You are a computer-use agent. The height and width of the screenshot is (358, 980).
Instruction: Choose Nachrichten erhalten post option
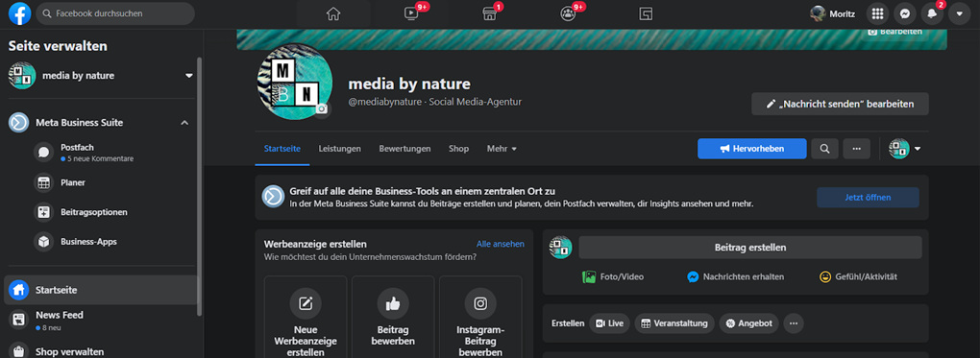tap(736, 276)
